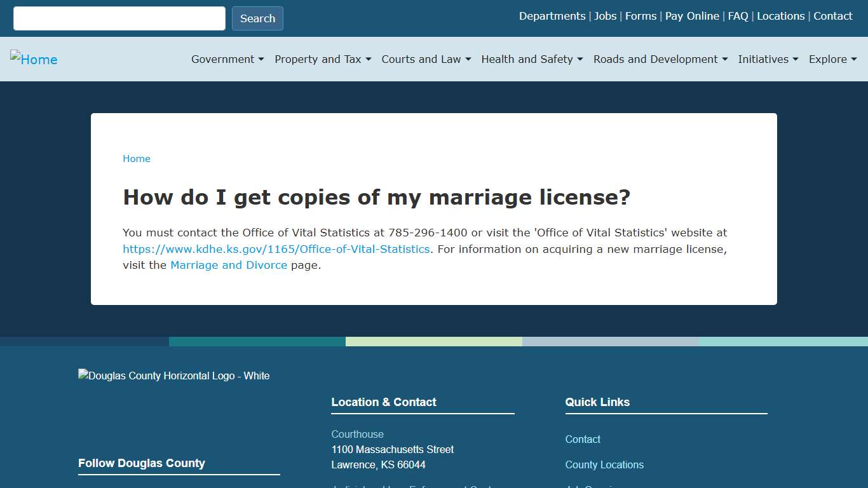Click the Home breadcrumb link
The width and height of the screenshot is (868, 488).
pos(136,158)
